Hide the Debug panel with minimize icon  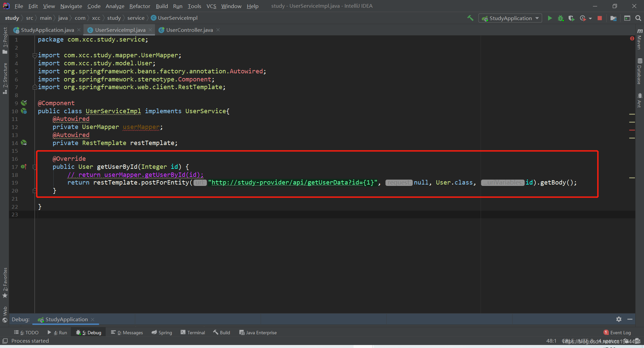point(630,319)
